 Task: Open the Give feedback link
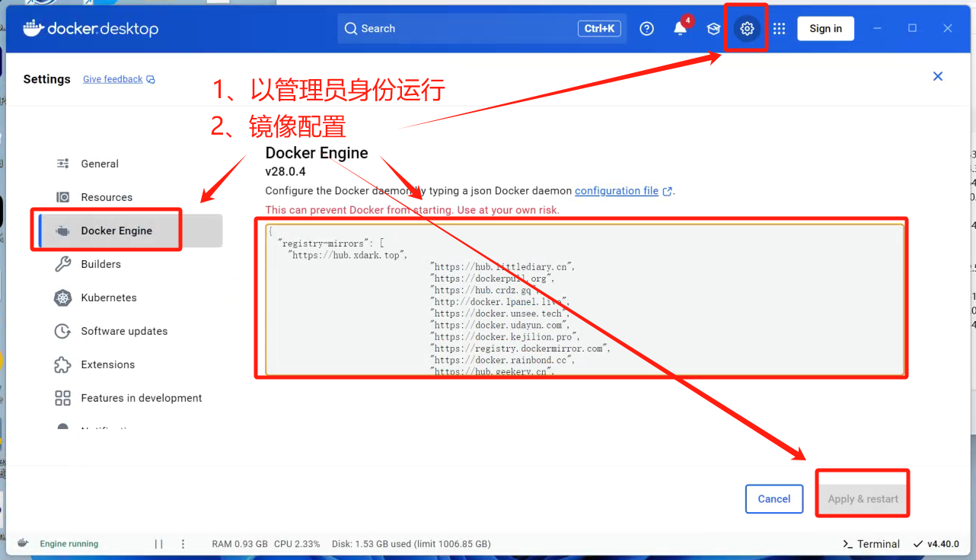[112, 78]
